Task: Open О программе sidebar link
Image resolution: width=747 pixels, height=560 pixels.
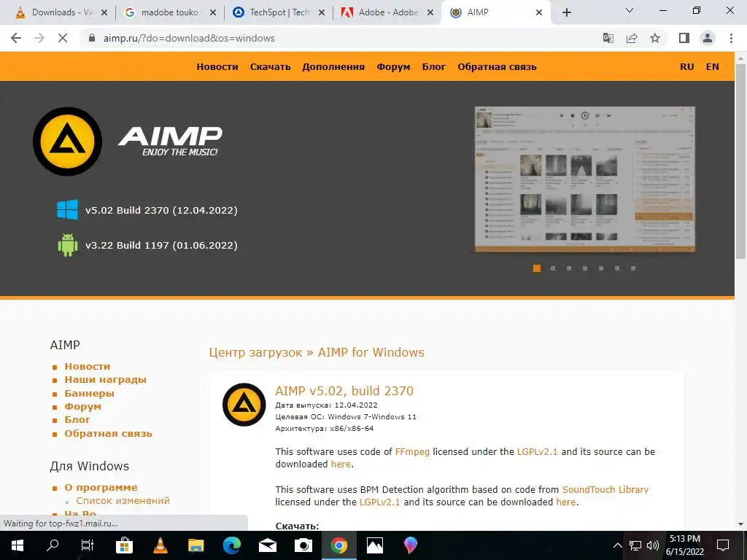Action: (x=101, y=487)
